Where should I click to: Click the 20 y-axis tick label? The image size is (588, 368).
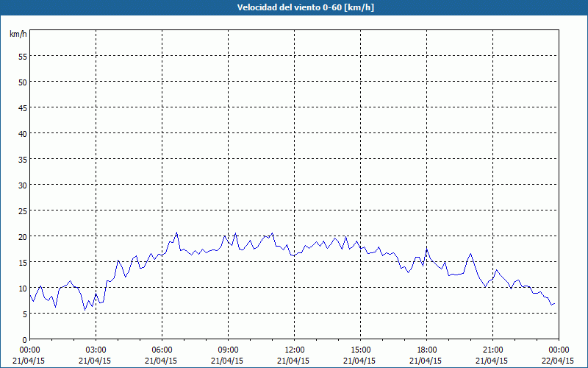pos(22,236)
